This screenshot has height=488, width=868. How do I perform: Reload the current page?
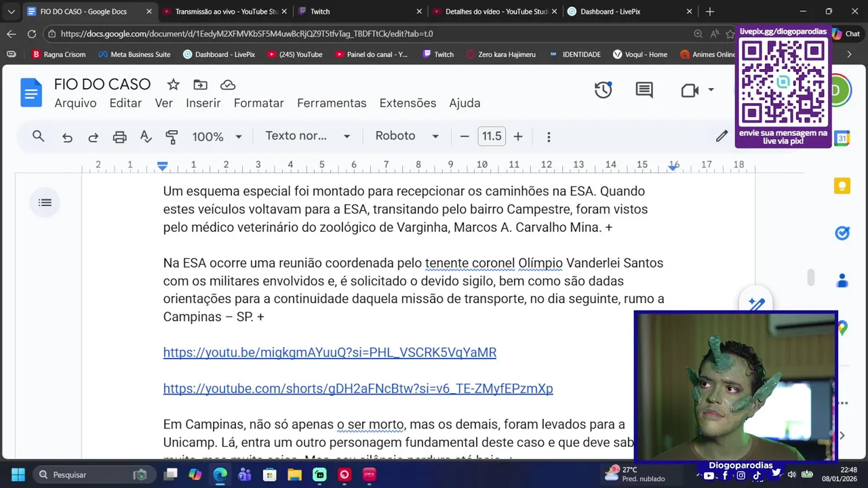point(32,34)
